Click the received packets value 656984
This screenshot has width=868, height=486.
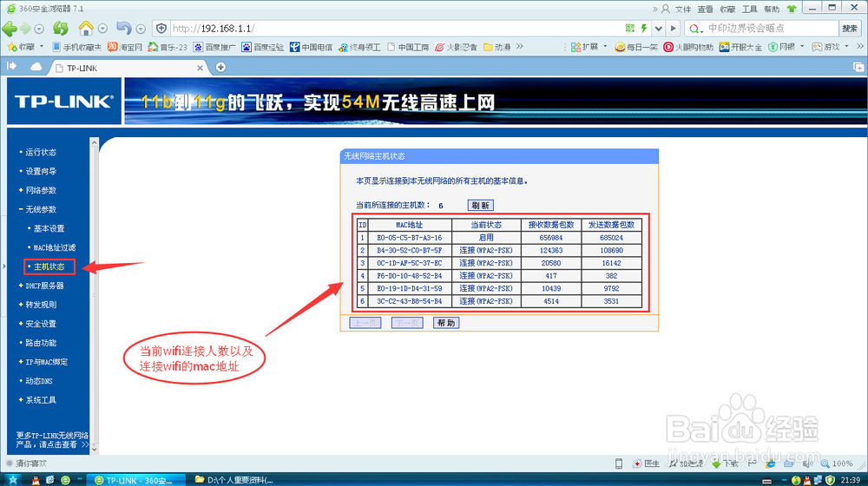pyautogui.click(x=551, y=238)
